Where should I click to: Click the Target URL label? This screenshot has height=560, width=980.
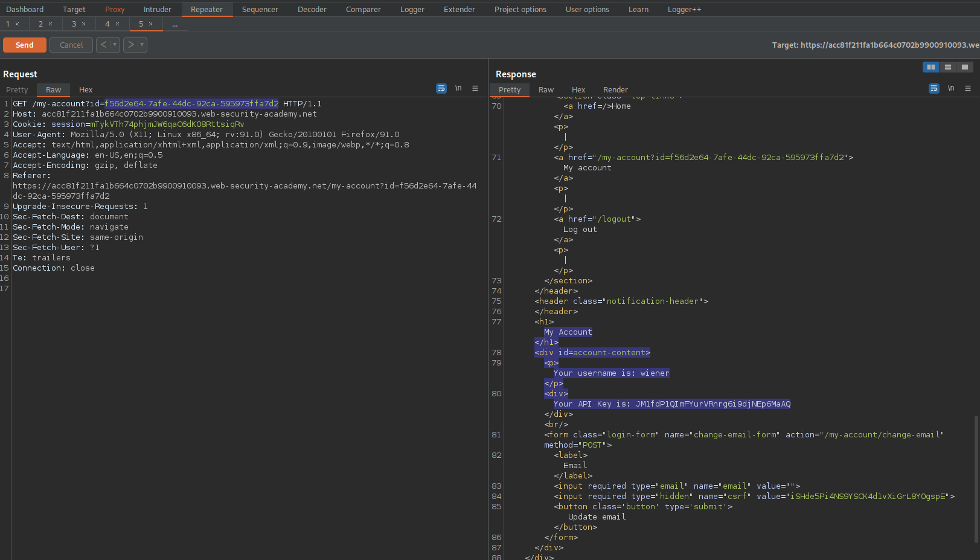point(876,45)
